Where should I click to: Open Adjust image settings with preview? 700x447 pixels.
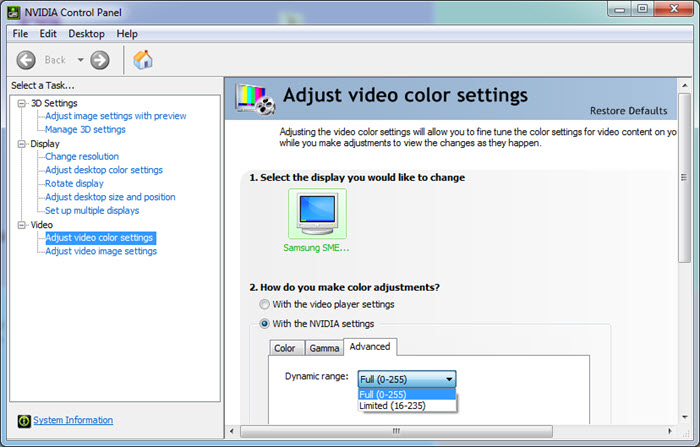[116, 116]
